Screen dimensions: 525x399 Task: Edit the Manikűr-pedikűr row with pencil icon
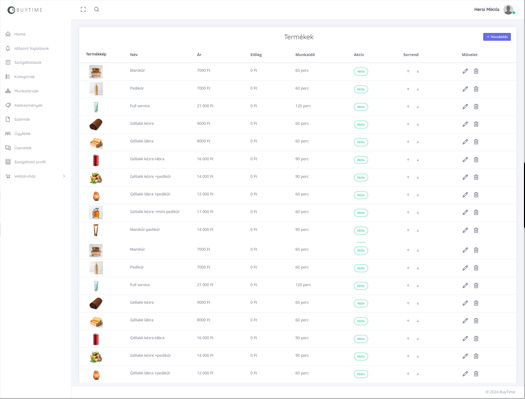pyautogui.click(x=465, y=230)
